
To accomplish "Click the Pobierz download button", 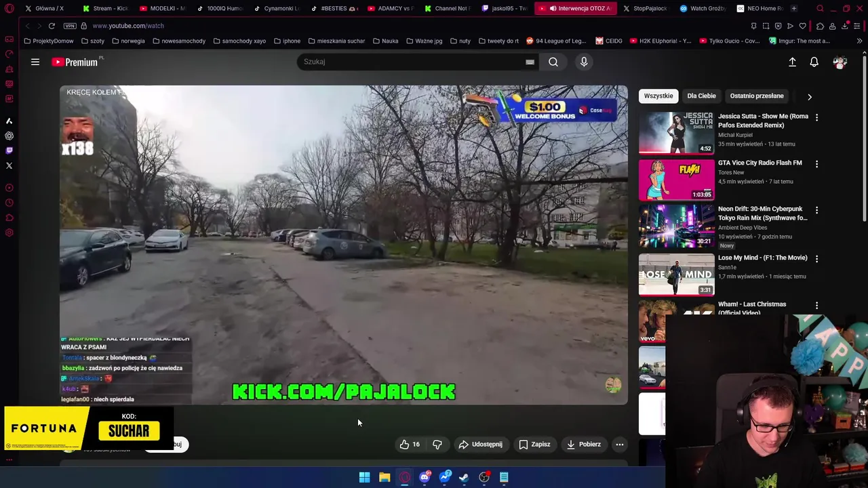I will tap(583, 444).
